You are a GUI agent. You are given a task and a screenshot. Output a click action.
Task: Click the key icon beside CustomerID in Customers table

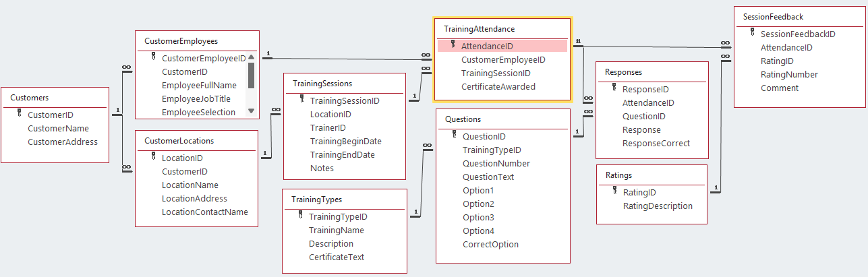pyautogui.click(x=19, y=114)
